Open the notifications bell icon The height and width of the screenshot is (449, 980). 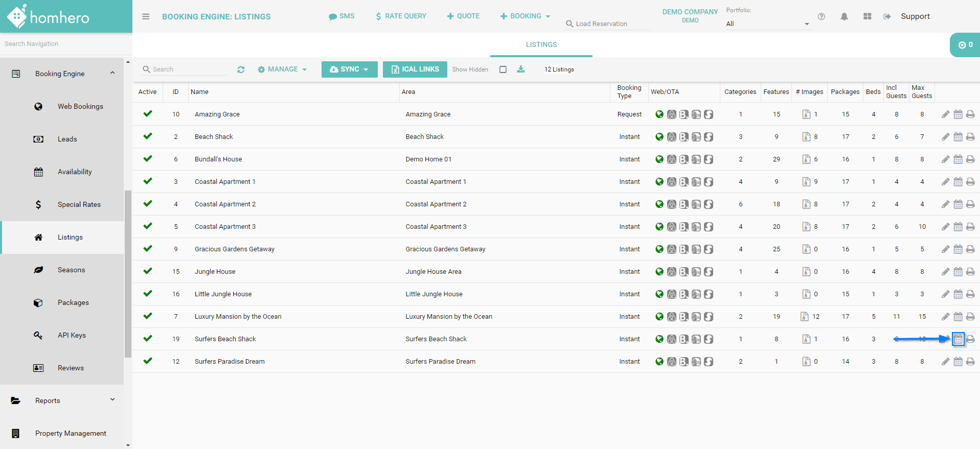click(x=844, y=16)
